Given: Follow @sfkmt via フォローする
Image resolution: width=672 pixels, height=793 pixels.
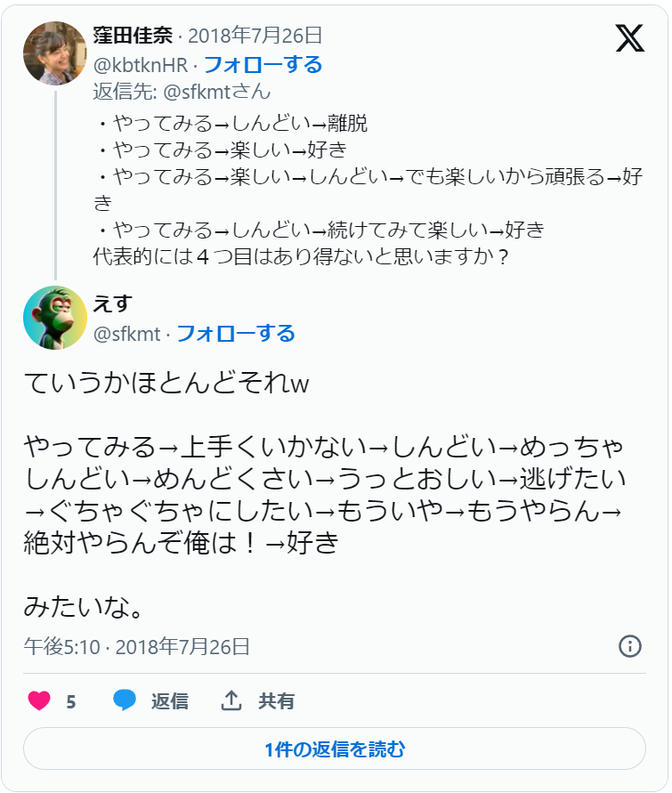Looking at the screenshot, I should point(236,334).
